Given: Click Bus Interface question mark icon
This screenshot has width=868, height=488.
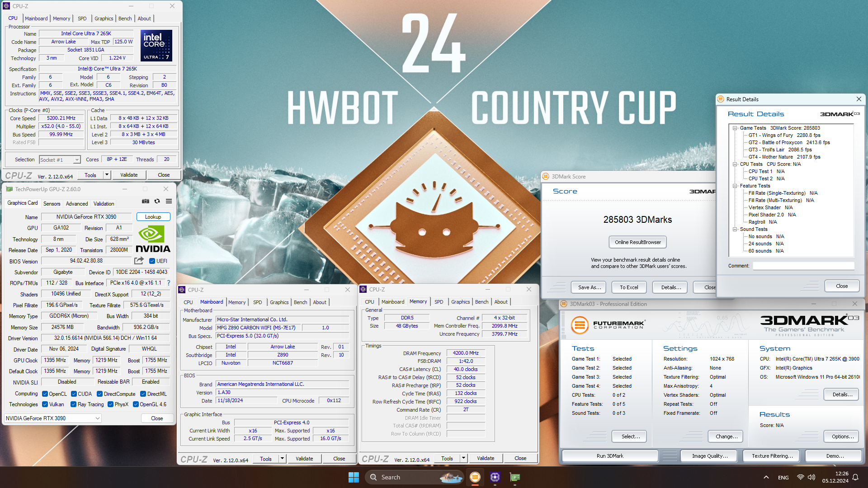Looking at the screenshot, I should (169, 283).
